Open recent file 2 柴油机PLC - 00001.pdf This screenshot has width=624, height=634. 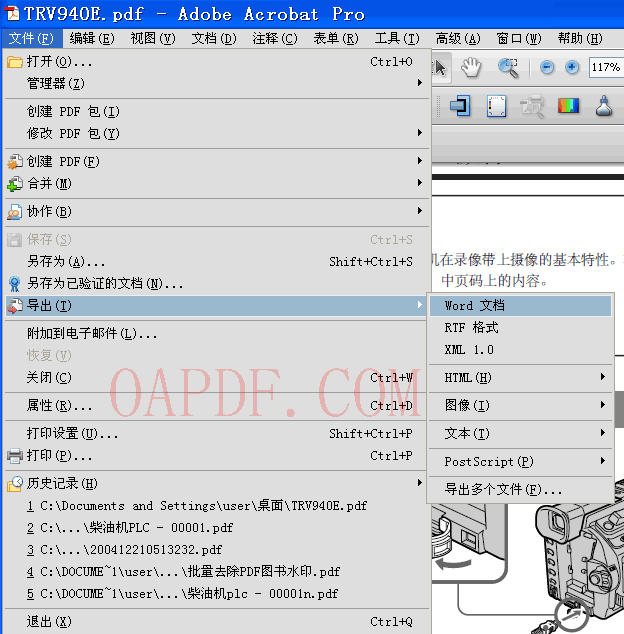(x=217, y=528)
